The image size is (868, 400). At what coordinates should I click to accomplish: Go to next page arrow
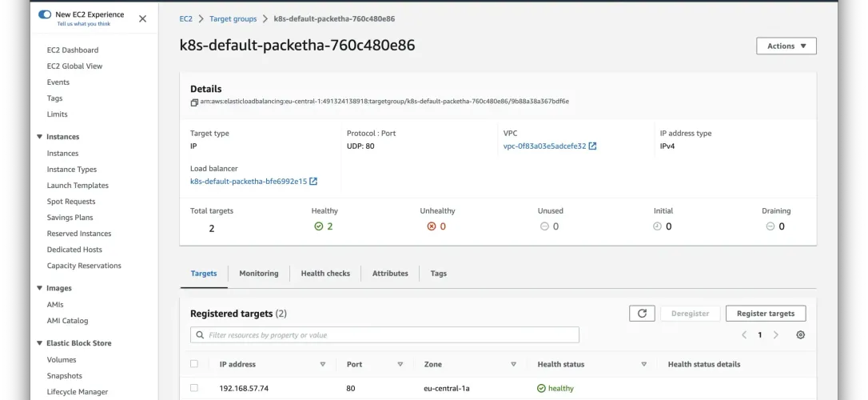click(x=776, y=335)
